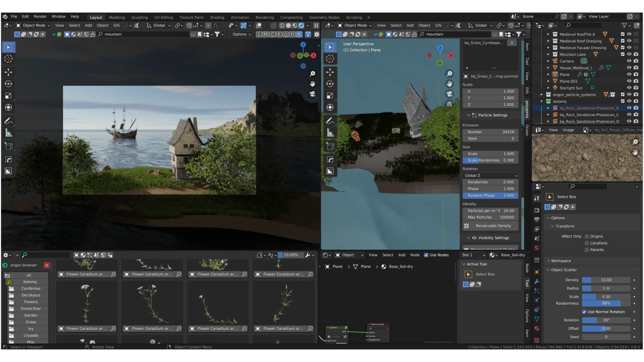The height and width of the screenshot is (362, 644).
Task: Select the Cursor tool in left viewport
Action: click(8, 59)
